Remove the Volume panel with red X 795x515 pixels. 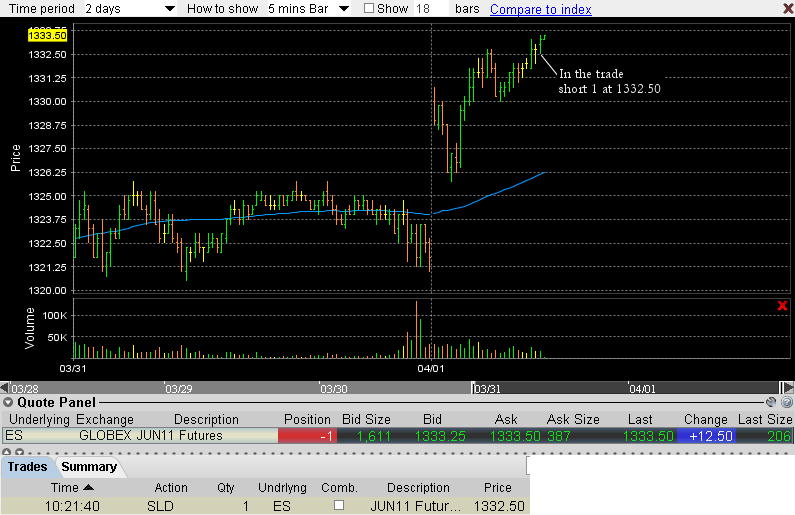(x=782, y=306)
